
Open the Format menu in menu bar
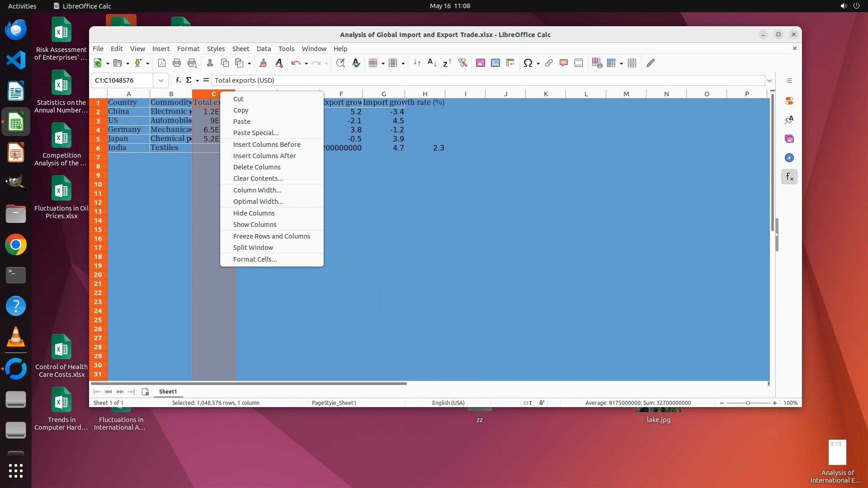pyautogui.click(x=188, y=49)
